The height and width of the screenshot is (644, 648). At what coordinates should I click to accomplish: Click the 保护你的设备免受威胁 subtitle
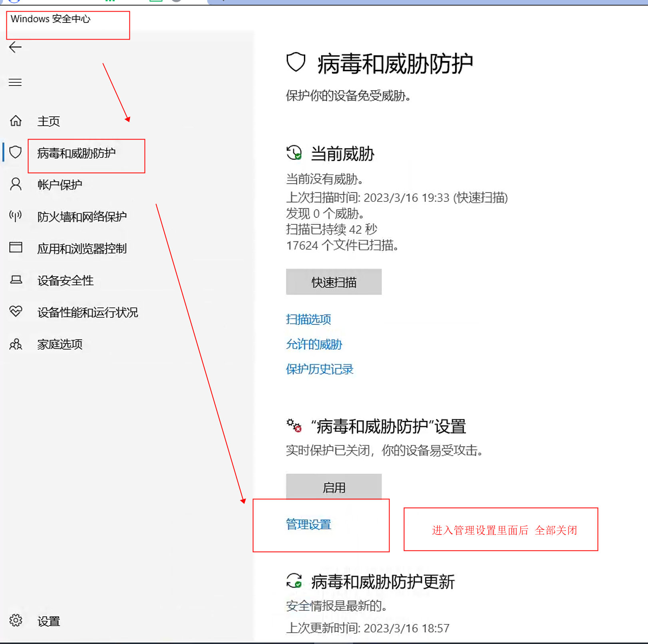tap(348, 96)
